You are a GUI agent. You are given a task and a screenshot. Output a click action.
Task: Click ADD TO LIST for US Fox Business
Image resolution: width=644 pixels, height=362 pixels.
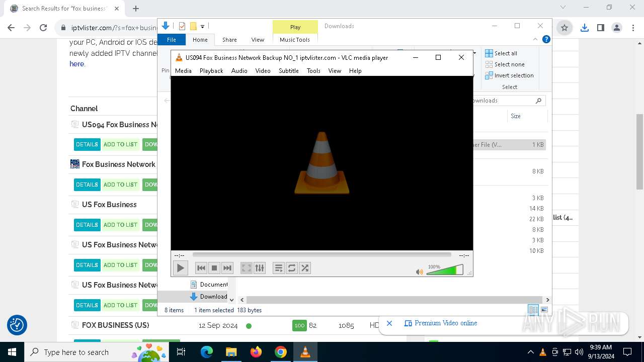point(120,225)
